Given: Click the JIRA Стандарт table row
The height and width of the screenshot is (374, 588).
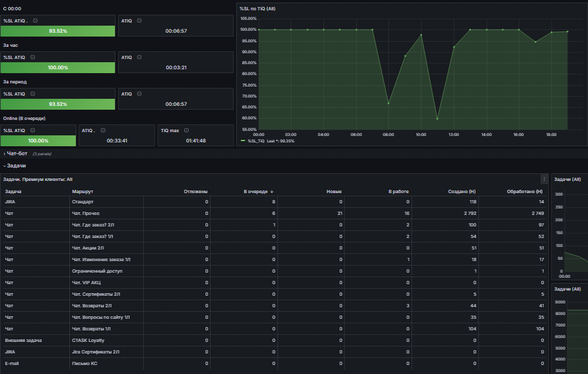Looking at the screenshot, I should 273,201.
